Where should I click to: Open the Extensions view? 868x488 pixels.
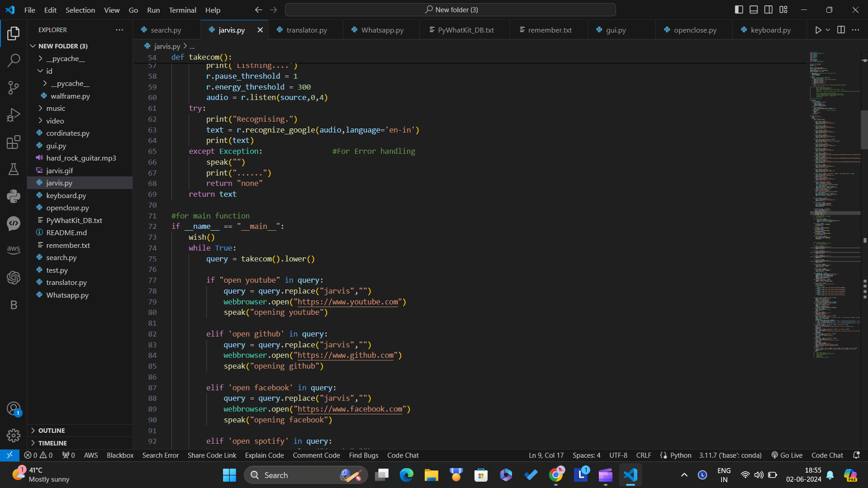pos(14,142)
